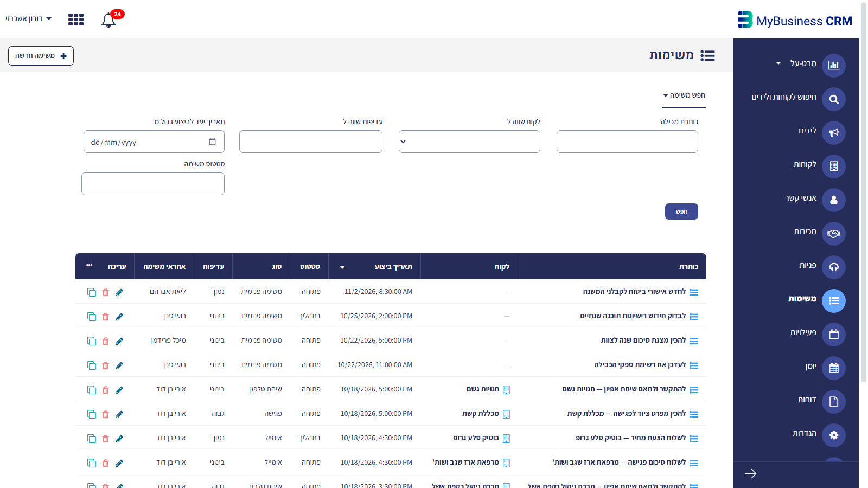The image size is (868, 488).
Task: Open the חנויות גשם customer link
Action: pos(483,389)
